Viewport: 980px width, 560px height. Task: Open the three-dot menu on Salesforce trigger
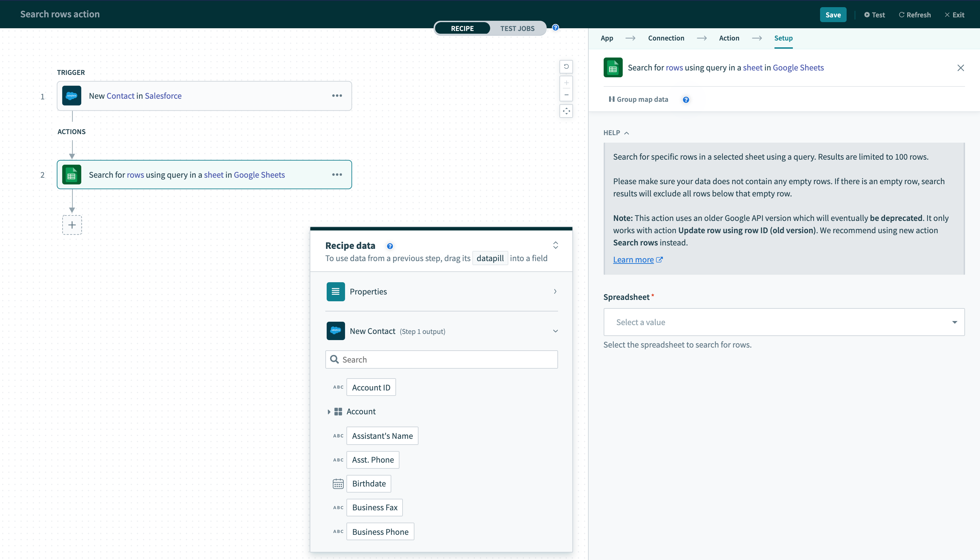337,96
